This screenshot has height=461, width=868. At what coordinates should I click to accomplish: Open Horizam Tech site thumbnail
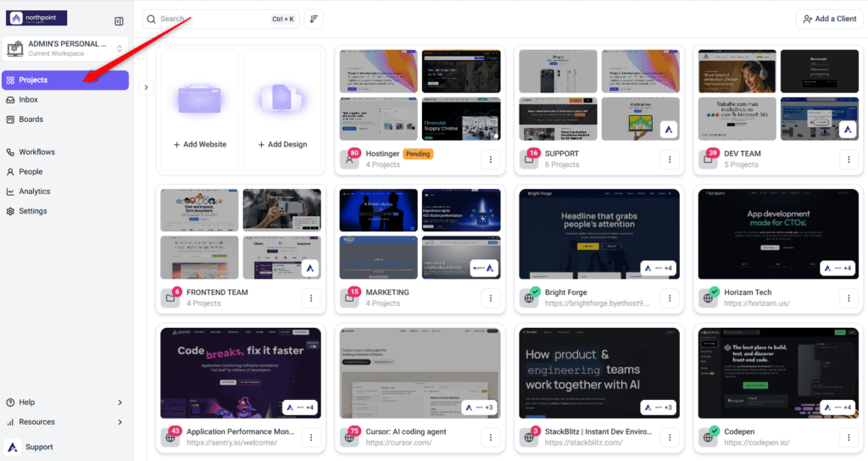coord(778,234)
